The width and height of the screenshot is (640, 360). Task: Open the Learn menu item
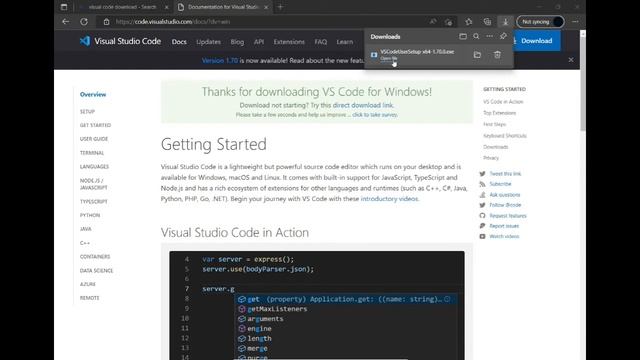pyautogui.click(x=345, y=42)
